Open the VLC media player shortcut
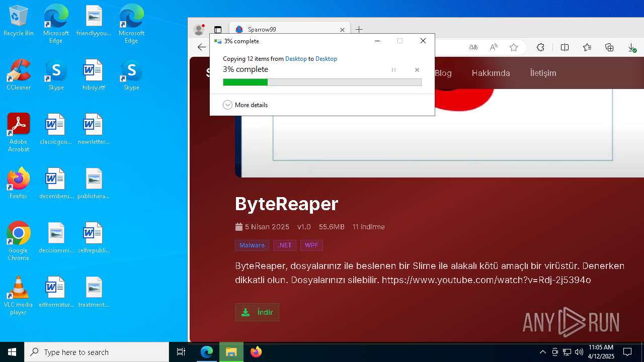The width and height of the screenshot is (644, 362). [19, 296]
